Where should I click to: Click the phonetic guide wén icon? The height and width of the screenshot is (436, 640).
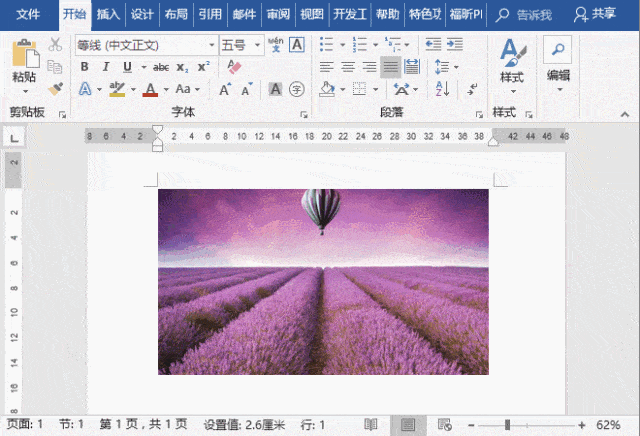click(276, 44)
